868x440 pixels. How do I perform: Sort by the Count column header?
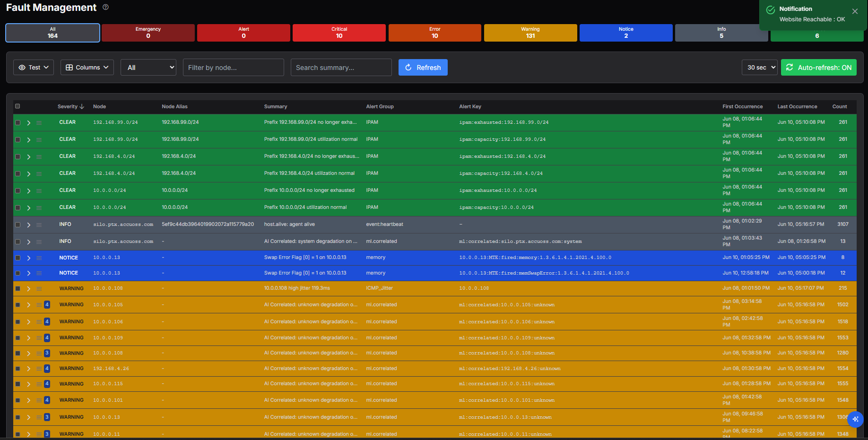(840, 107)
